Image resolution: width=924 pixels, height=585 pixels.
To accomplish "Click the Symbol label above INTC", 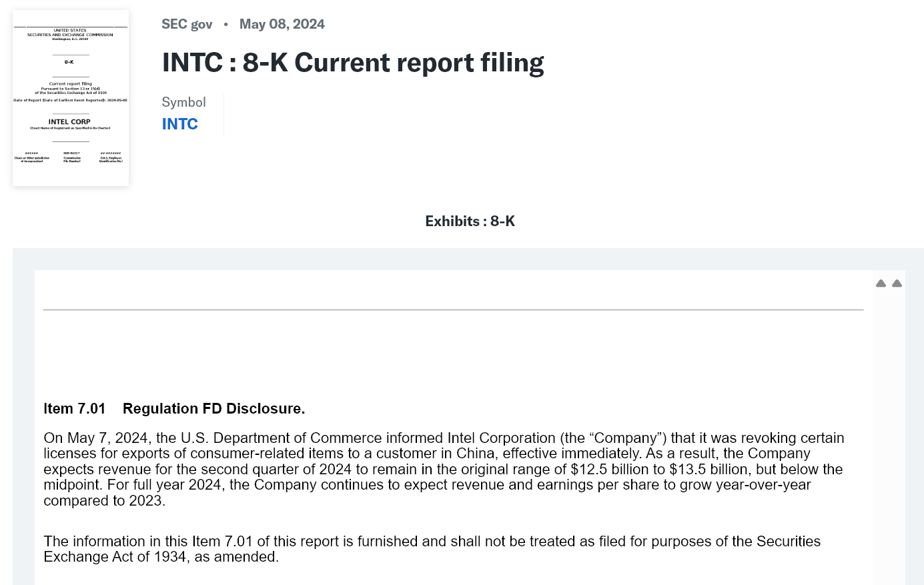I will (184, 102).
